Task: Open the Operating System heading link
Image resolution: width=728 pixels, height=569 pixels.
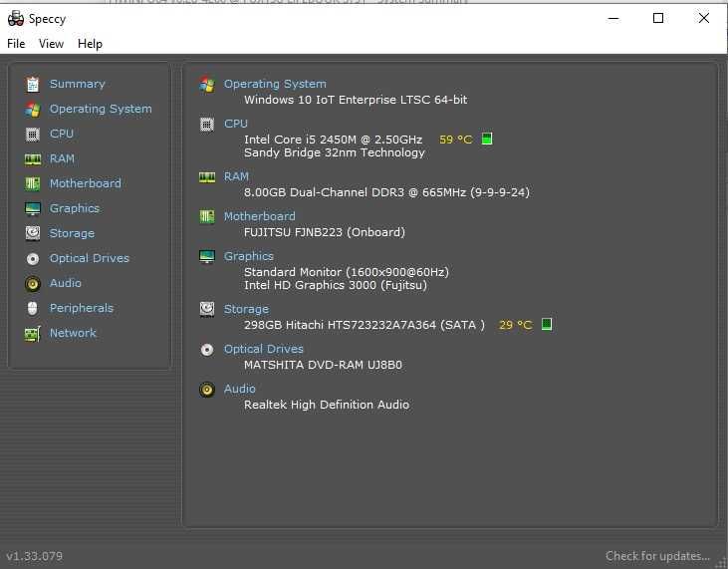Action: tap(275, 84)
